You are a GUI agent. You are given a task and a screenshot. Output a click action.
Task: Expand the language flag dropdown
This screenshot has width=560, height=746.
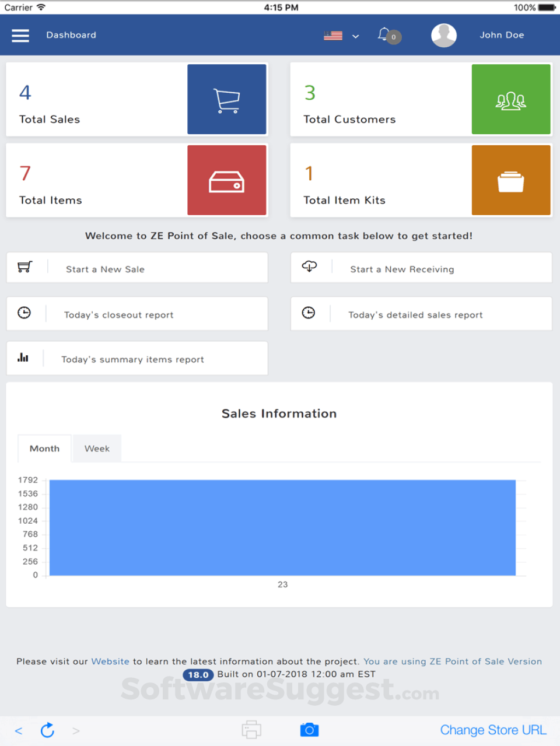coord(341,36)
